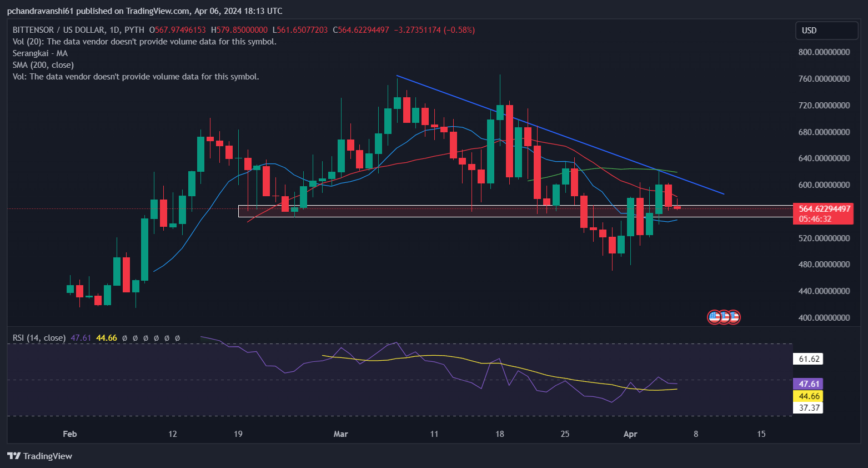
Task: Select the 'Serangkai - MA' indicator legend
Action: (x=40, y=53)
